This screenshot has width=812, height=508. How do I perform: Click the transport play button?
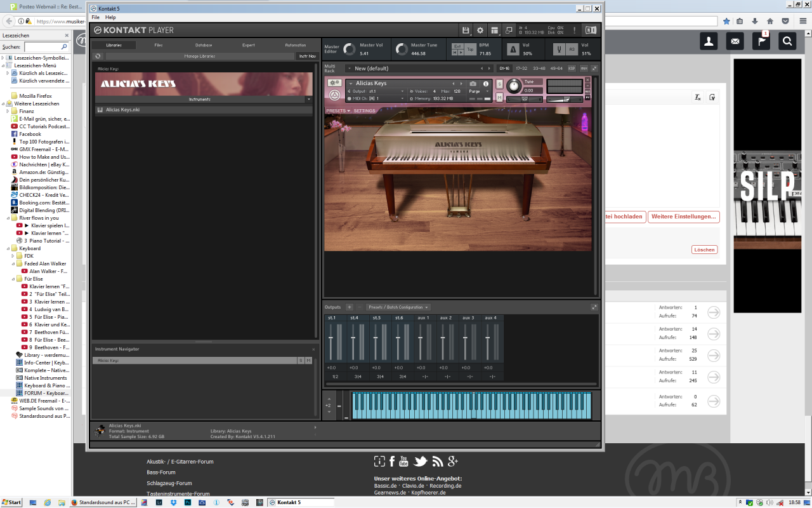pyautogui.click(x=461, y=53)
